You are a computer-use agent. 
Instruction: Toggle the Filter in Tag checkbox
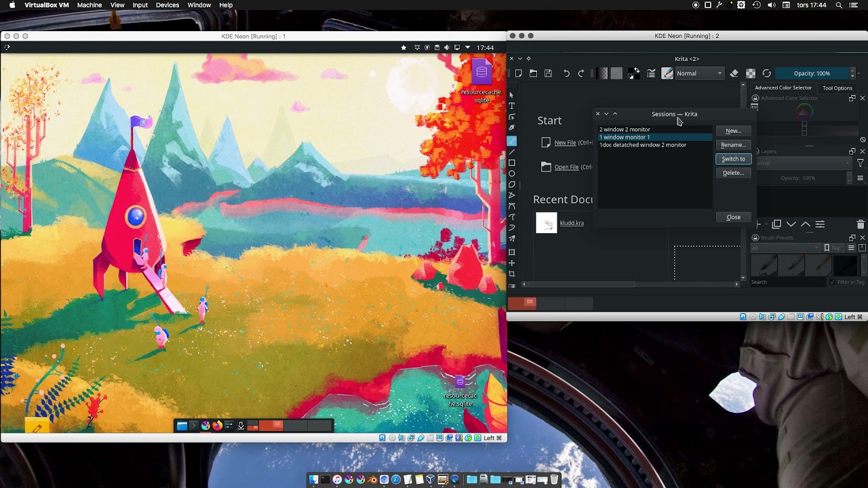833,282
